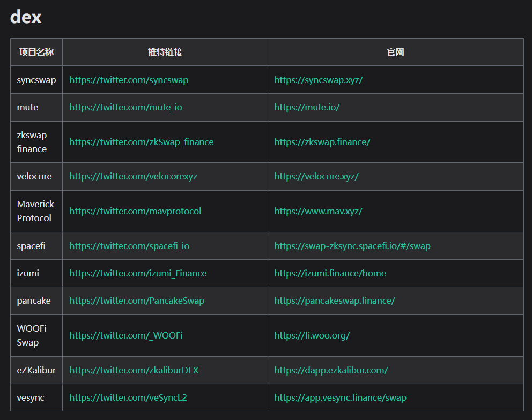Open the swap-zksync.spacefi.io swap link
The image size is (532, 420).
352,246
